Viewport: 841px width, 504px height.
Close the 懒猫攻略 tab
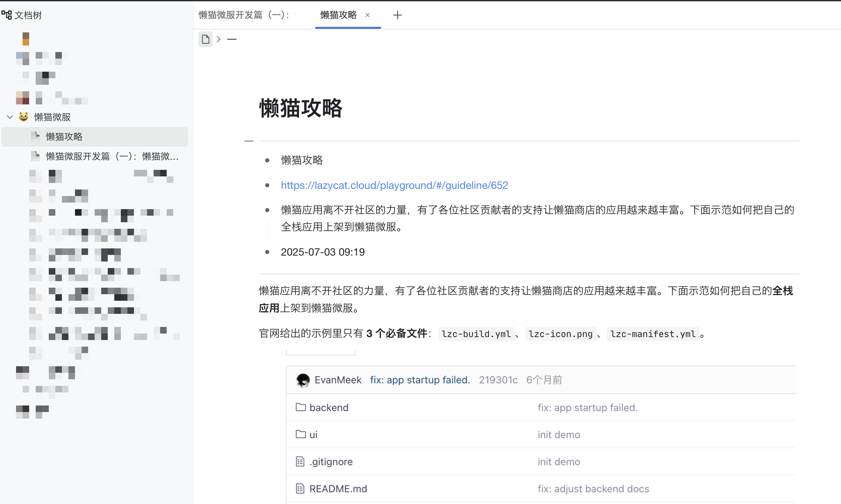coord(367,15)
